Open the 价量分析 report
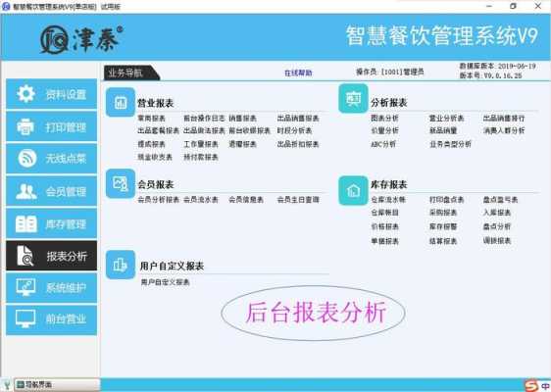 point(384,130)
